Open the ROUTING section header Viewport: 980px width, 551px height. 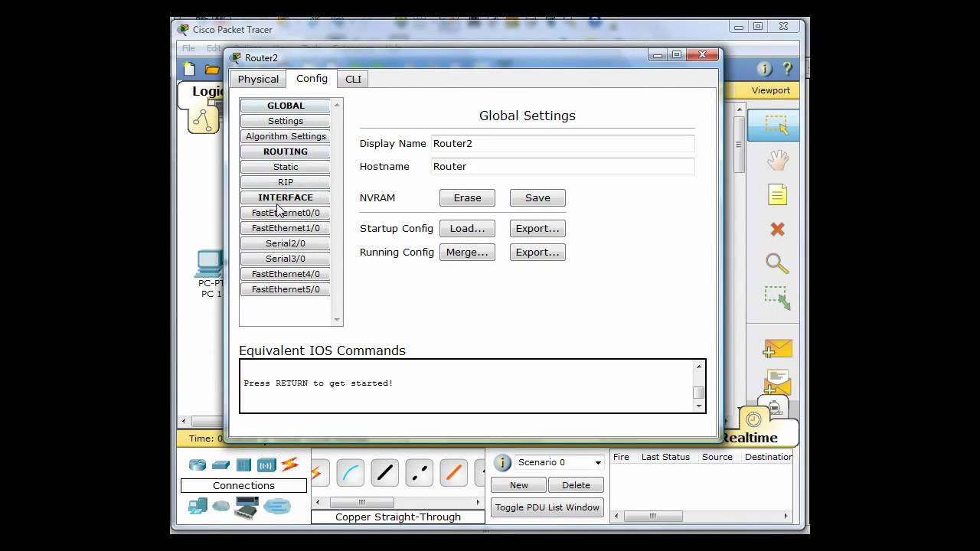point(286,152)
